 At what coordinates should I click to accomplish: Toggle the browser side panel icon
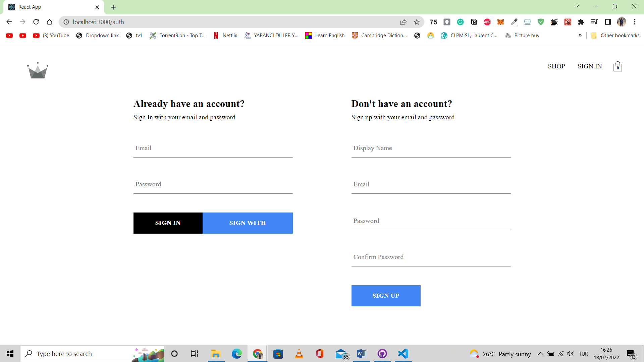608,22
